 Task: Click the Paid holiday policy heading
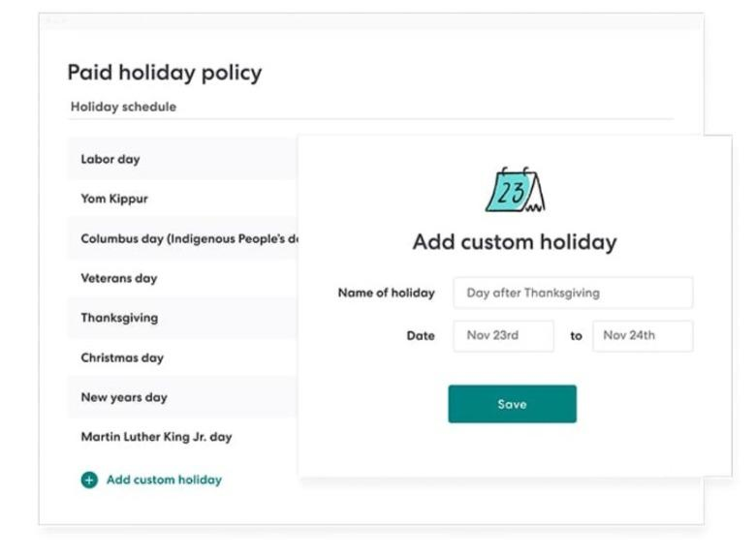pos(165,73)
